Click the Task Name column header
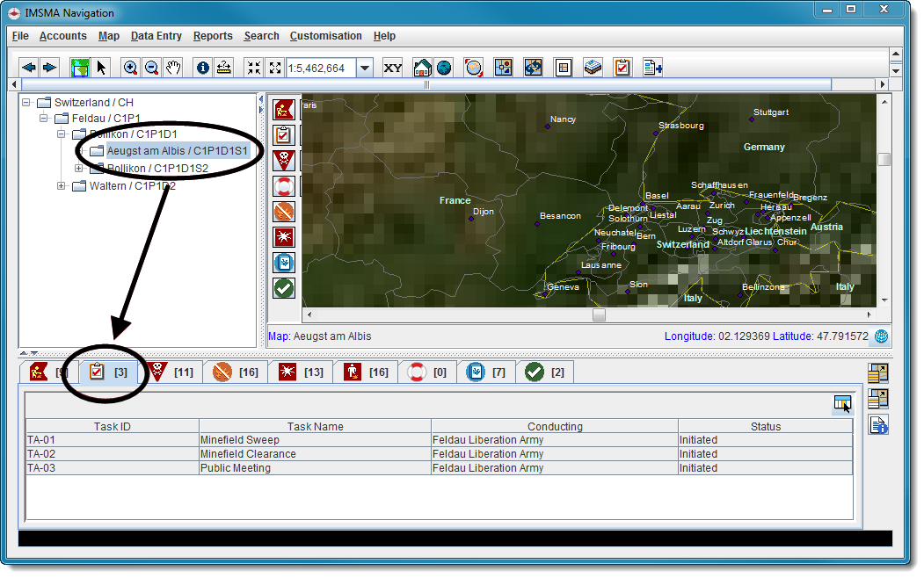This screenshot has height=578, width=924. 315,426
